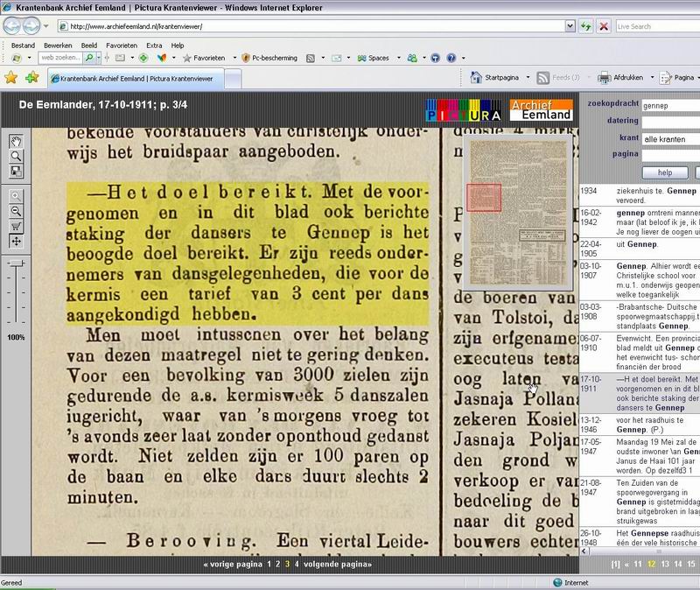The height and width of the screenshot is (590, 700).
Task: Click the zoom level slider handle
Action: point(16,263)
